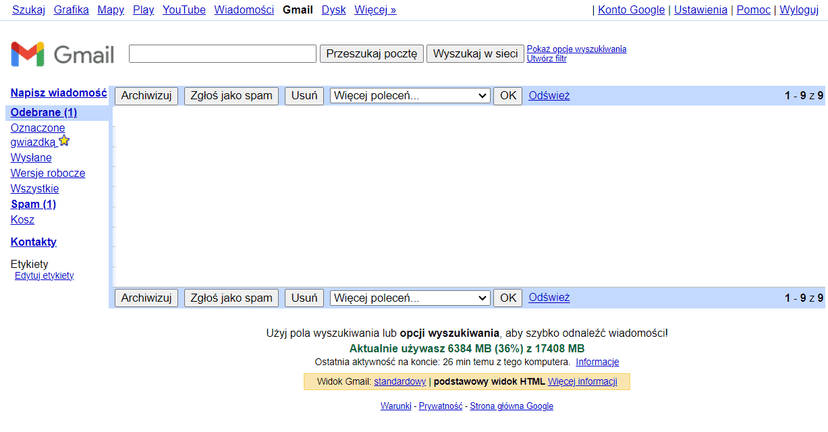828x432 pixels.
Task: Open starred messages via the star icon
Action: (x=64, y=141)
